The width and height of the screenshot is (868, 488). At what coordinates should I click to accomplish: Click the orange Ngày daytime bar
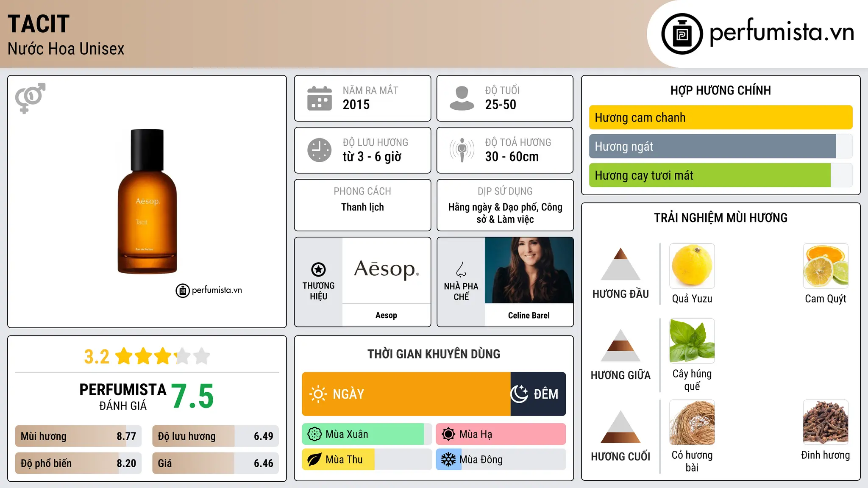(406, 394)
